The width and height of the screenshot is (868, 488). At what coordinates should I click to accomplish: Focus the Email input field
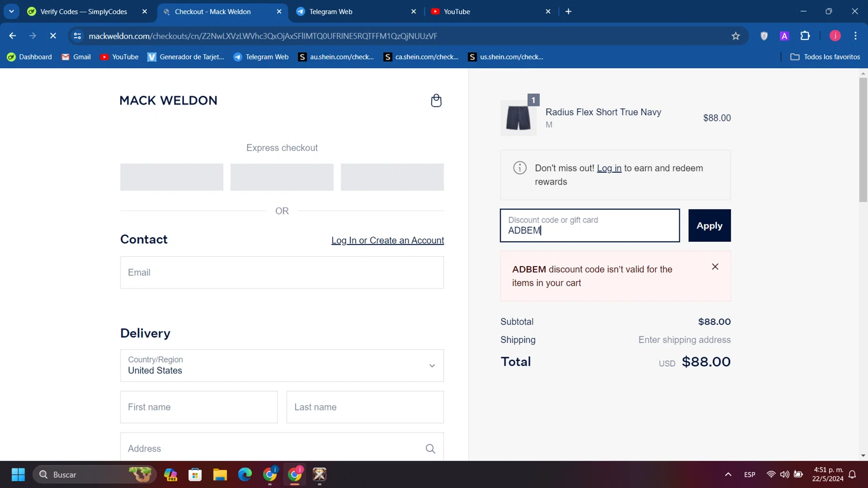(x=282, y=272)
